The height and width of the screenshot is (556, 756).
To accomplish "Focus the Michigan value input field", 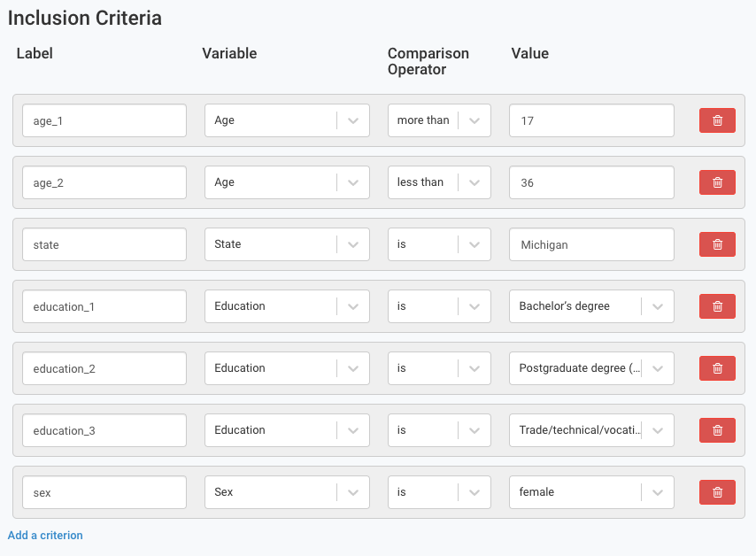I will click(590, 244).
